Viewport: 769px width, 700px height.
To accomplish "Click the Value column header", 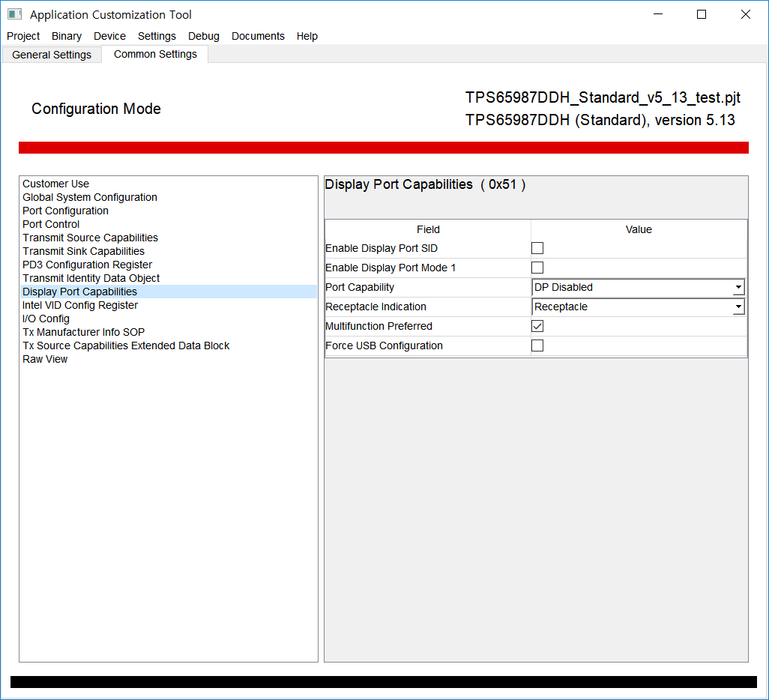I will click(639, 229).
